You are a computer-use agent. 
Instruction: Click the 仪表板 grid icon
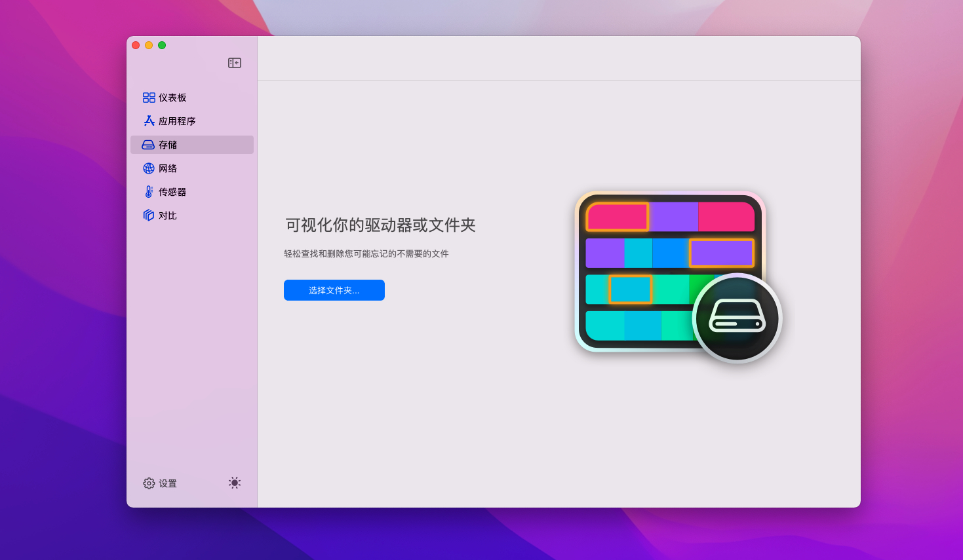click(x=149, y=98)
